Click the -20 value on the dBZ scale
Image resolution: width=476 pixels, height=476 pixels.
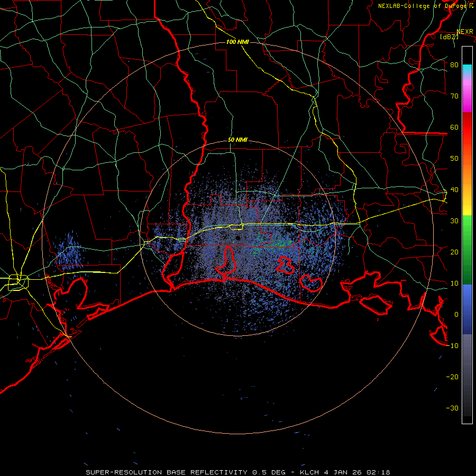click(x=452, y=377)
